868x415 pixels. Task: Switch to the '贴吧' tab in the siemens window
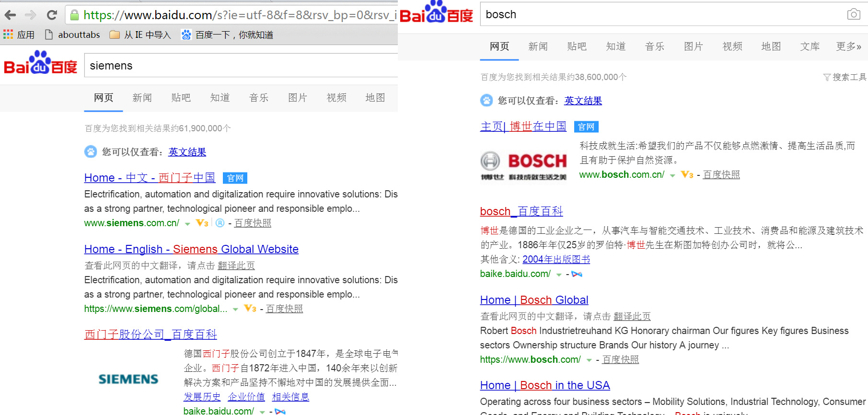[x=181, y=98]
